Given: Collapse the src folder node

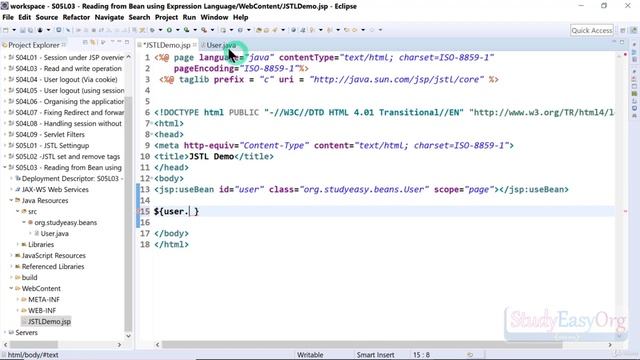Looking at the screenshot, I should (18, 211).
